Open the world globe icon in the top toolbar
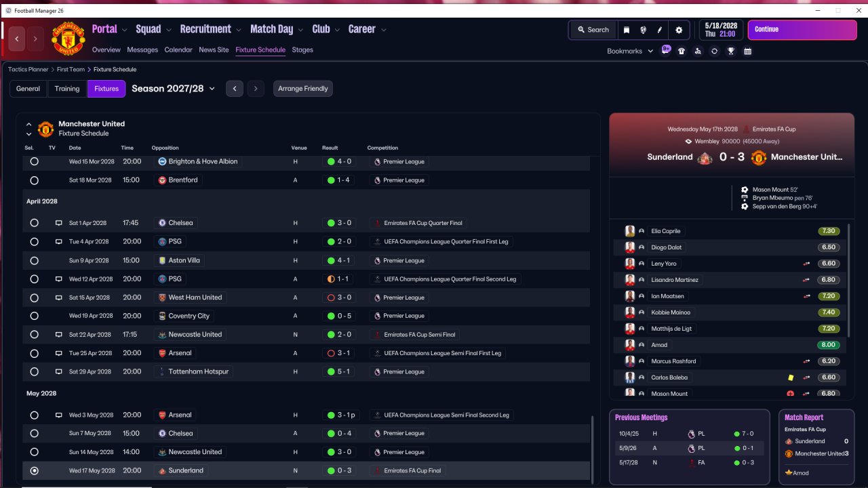Viewport: 868px width, 488px height. (643, 30)
